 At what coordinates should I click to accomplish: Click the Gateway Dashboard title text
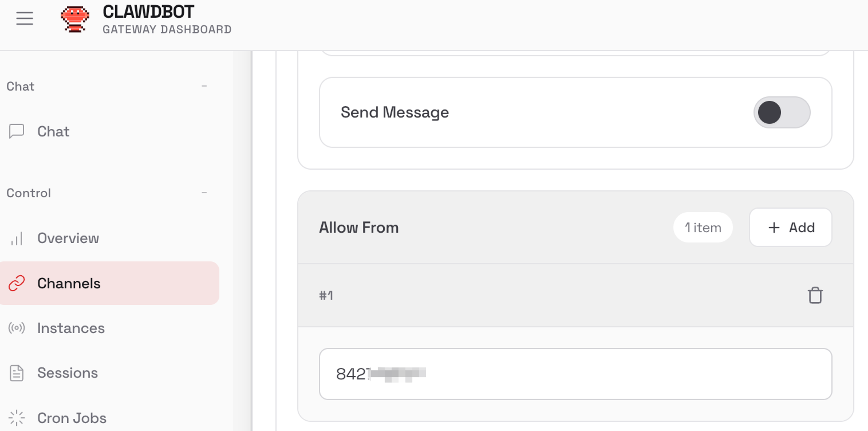[x=167, y=30]
